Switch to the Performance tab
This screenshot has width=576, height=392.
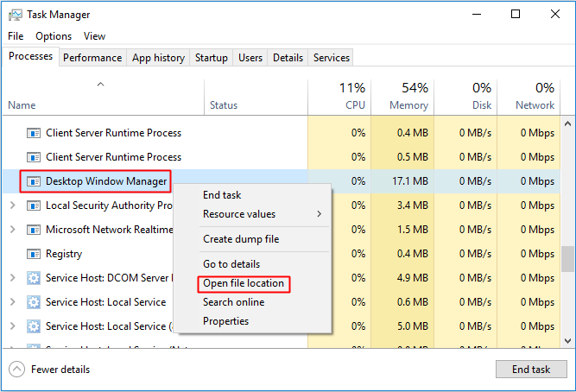pyautogui.click(x=92, y=58)
